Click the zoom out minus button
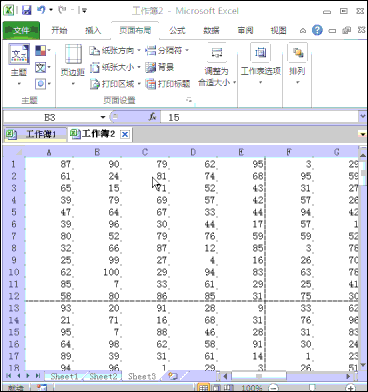Screen dimensions: 368x392 [x=273, y=388]
